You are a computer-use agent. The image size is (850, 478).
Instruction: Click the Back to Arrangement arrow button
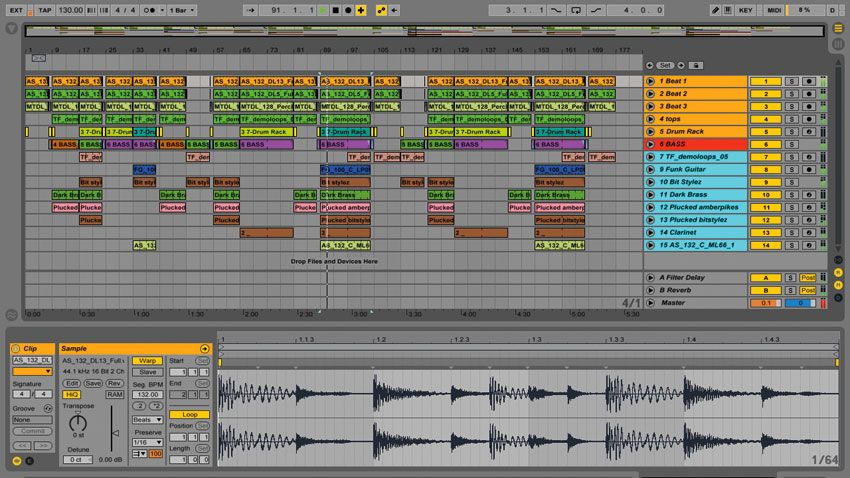click(x=394, y=10)
